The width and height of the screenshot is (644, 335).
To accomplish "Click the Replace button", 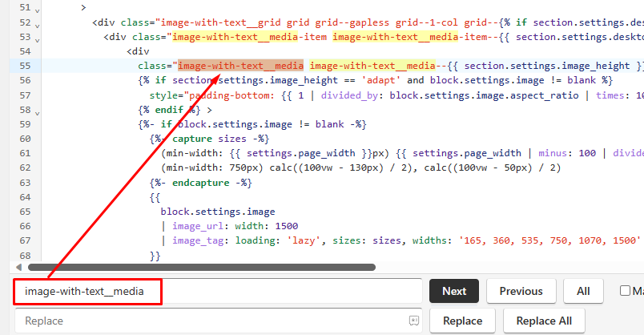I will coord(462,321).
